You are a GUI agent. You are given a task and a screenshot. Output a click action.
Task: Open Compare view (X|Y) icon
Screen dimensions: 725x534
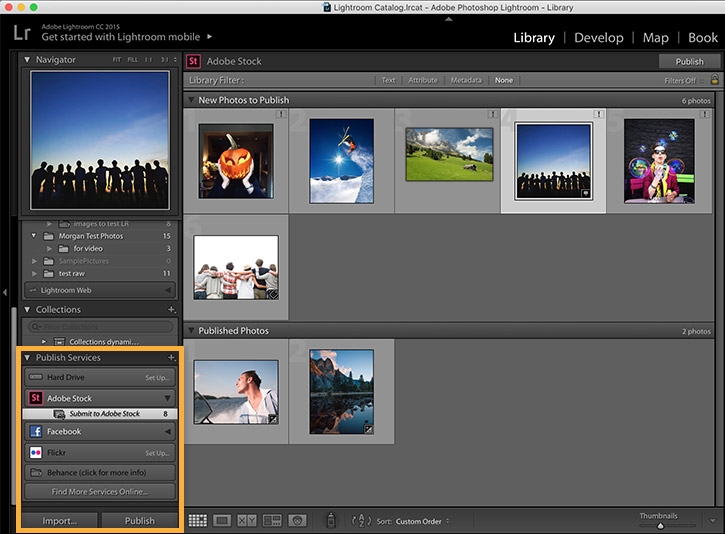pyautogui.click(x=246, y=521)
